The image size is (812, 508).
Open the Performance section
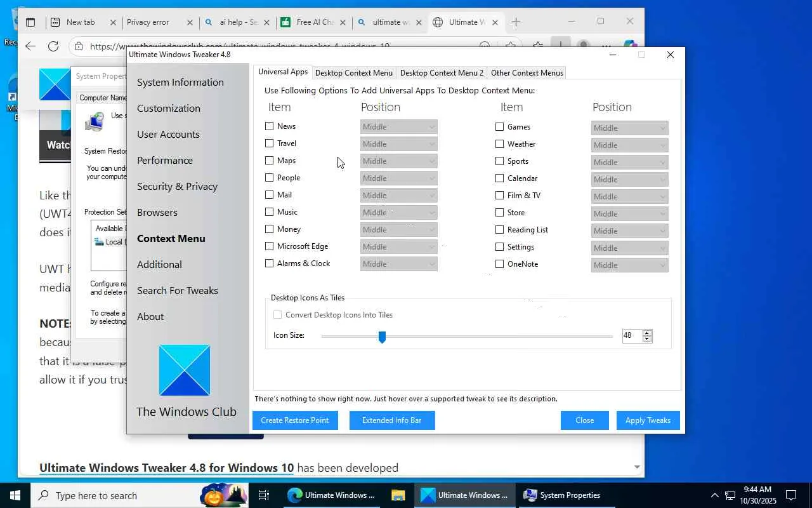tap(165, 161)
